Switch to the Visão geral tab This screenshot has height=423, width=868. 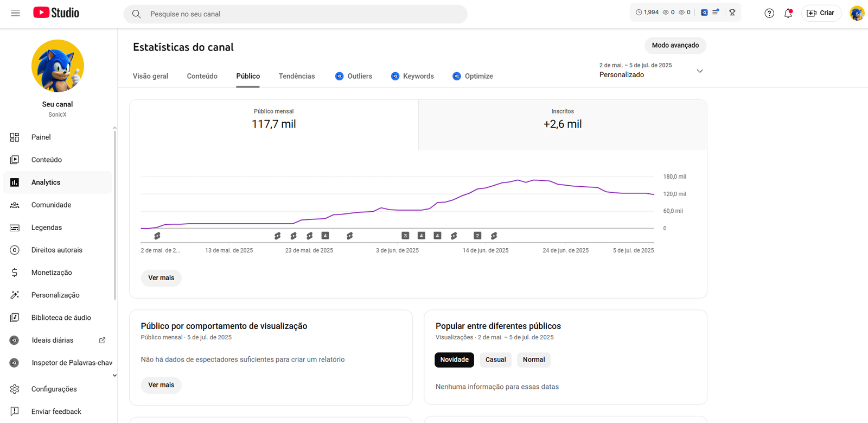pyautogui.click(x=150, y=76)
